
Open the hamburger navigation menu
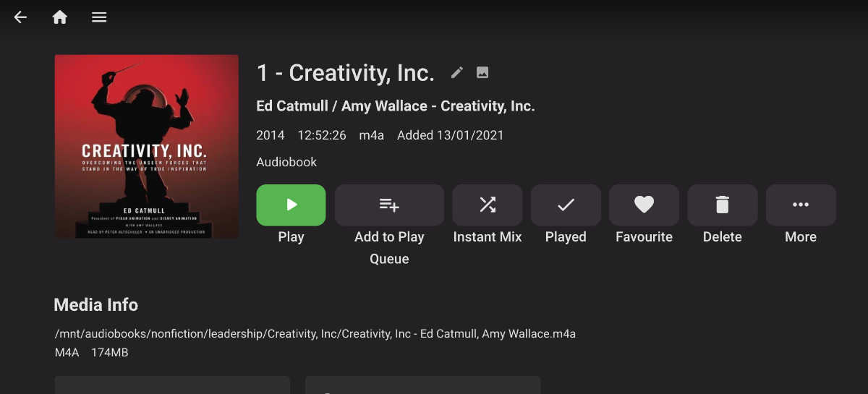[99, 17]
